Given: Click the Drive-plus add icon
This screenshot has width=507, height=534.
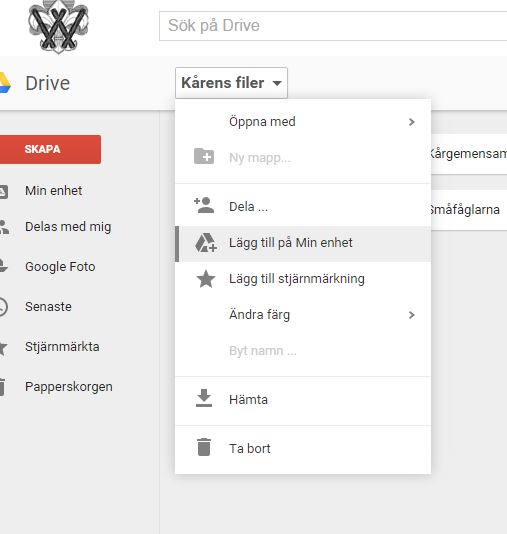Looking at the screenshot, I should pyautogui.click(x=206, y=243).
